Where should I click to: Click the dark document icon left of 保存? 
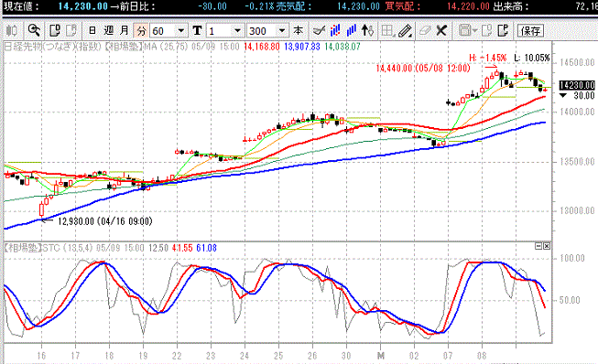pos(503,30)
